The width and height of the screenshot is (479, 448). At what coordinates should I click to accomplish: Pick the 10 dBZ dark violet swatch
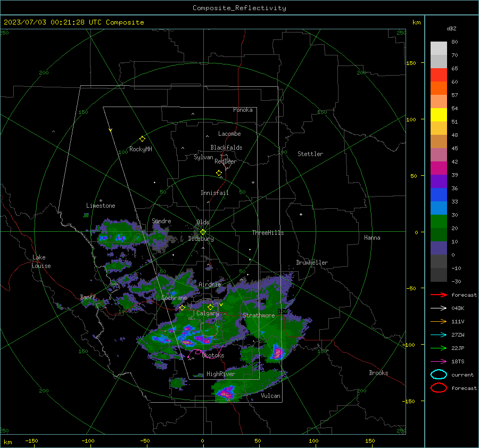tap(439, 248)
